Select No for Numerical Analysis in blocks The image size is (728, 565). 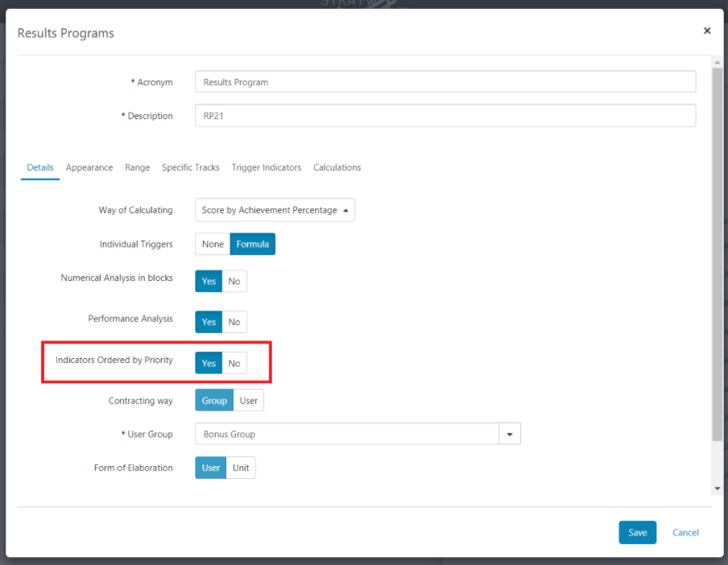(234, 281)
